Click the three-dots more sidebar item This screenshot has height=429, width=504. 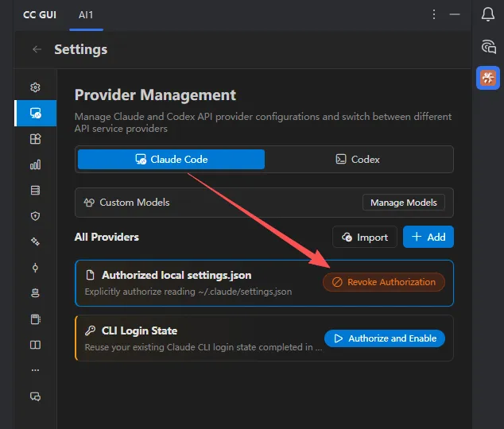point(35,370)
